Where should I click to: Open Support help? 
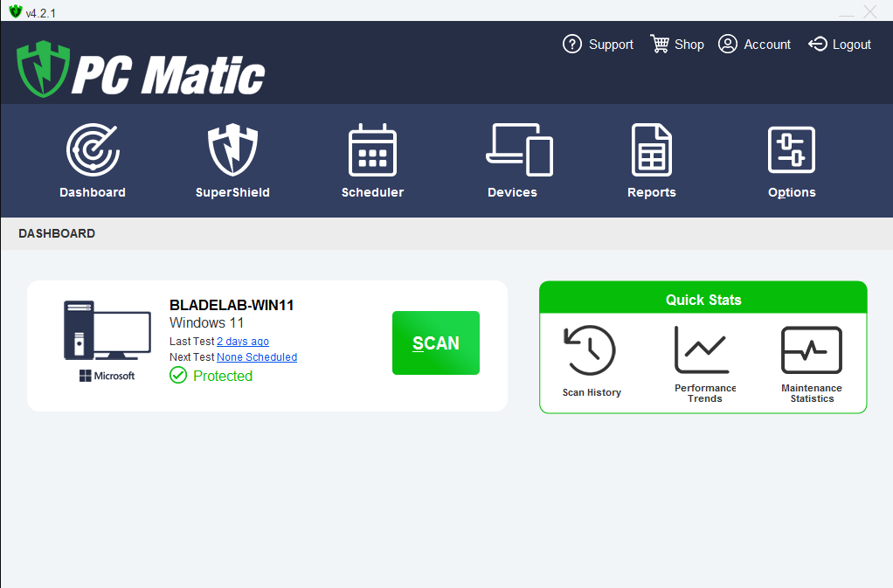[598, 44]
